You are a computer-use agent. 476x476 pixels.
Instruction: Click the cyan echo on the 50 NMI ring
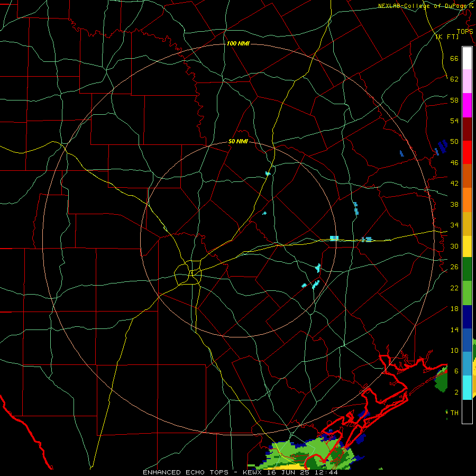(x=334, y=239)
